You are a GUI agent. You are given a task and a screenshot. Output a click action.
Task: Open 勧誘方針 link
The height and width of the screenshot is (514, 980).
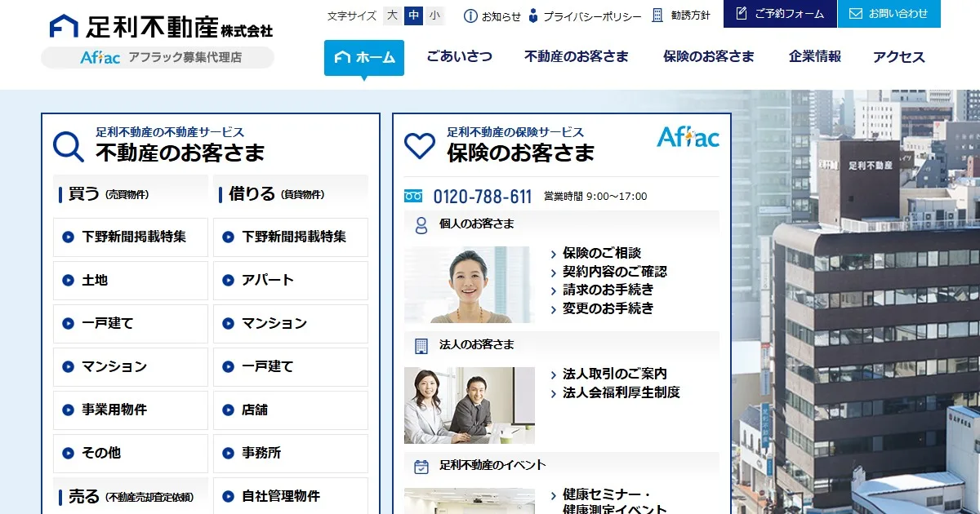681,16
